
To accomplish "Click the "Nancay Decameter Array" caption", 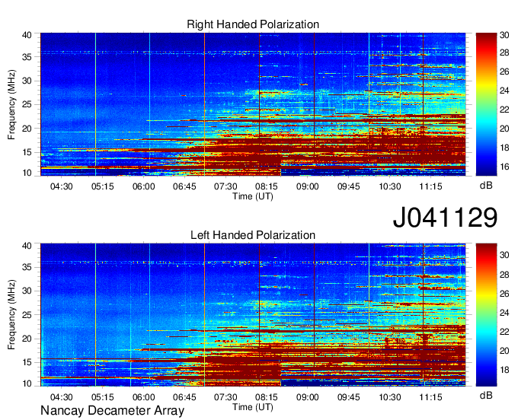I will (112, 411).
